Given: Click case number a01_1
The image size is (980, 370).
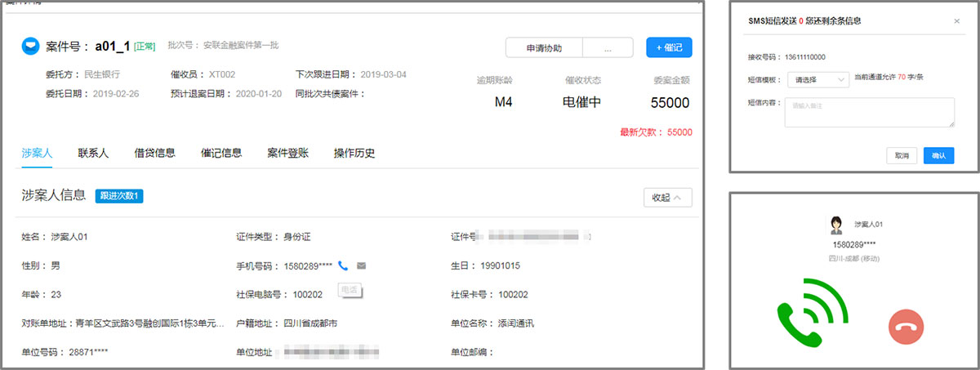Looking at the screenshot, I should click(x=112, y=47).
